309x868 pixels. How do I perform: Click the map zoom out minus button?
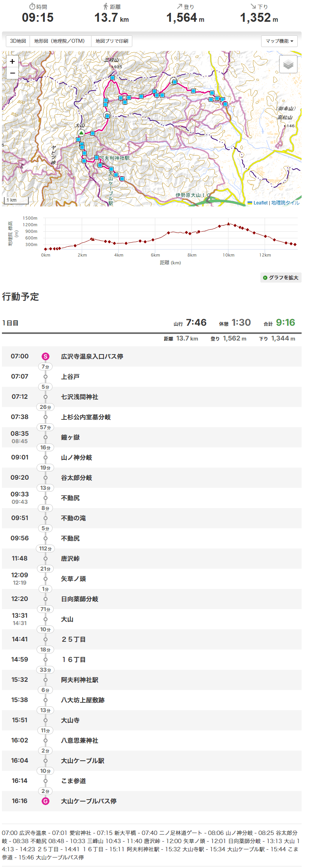click(x=12, y=73)
